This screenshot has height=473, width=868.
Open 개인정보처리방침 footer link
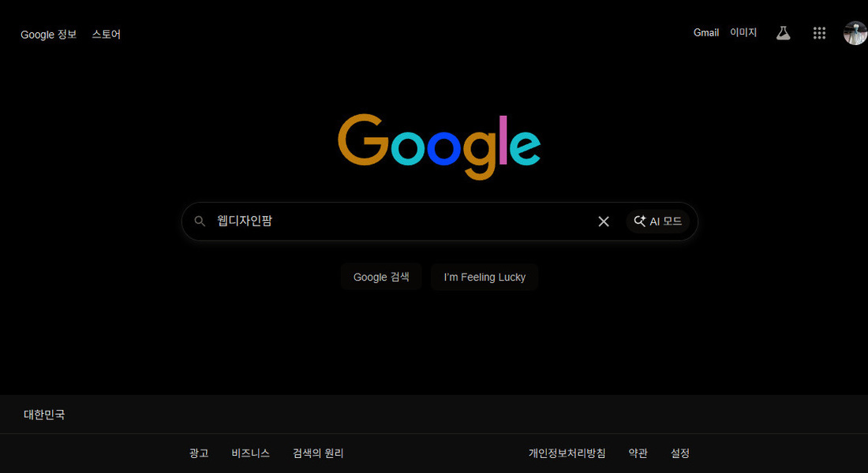click(567, 453)
